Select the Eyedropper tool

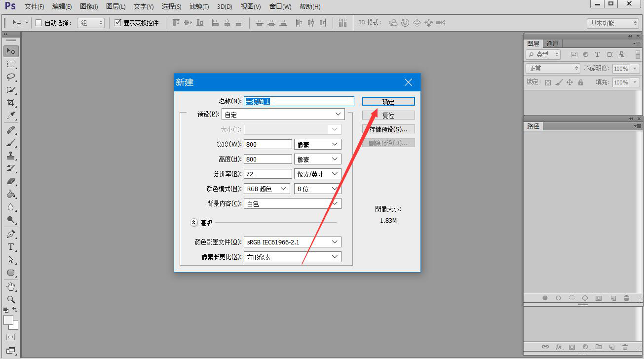coord(11,116)
